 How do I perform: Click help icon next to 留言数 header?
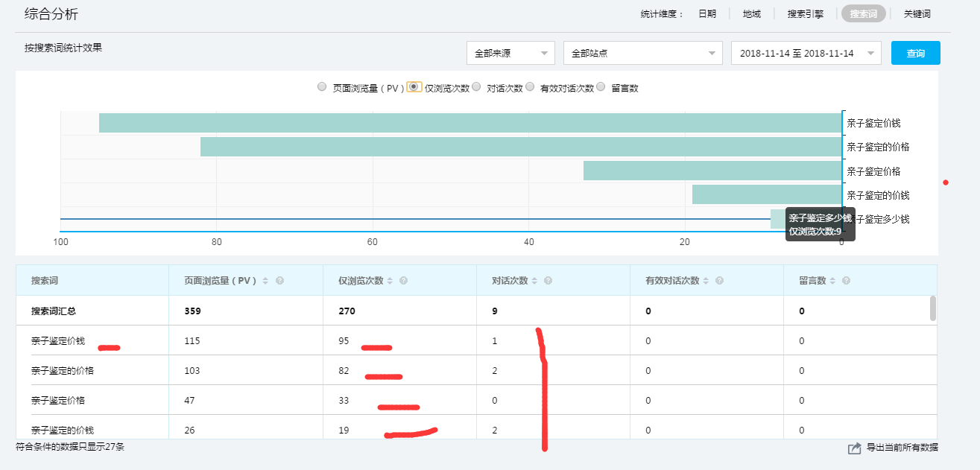[846, 281]
